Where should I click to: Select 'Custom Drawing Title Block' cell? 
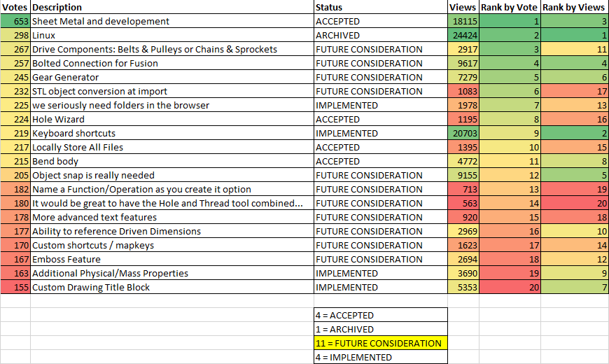tap(172, 287)
